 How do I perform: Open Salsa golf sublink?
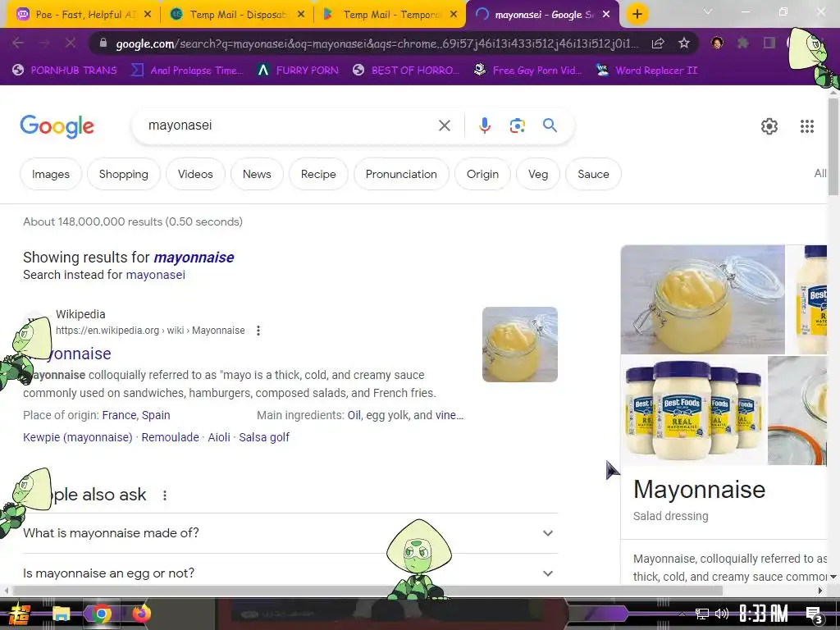pyautogui.click(x=264, y=437)
